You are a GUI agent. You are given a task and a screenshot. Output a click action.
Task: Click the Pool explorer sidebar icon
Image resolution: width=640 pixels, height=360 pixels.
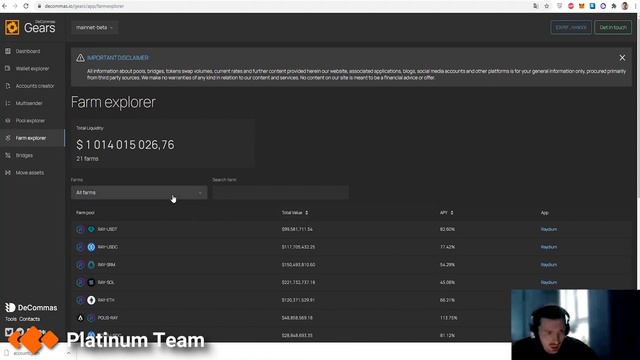click(x=8, y=121)
